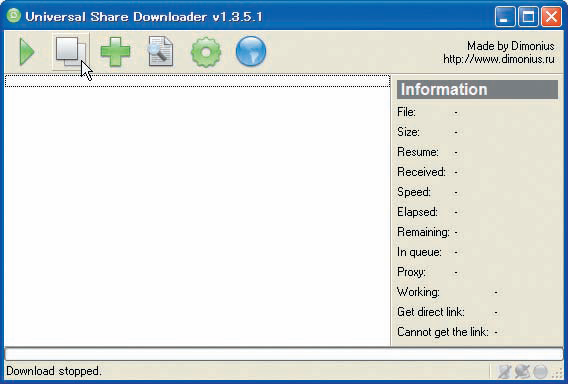Start downloads with the green play arrow

pyautogui.click(x=26, y=52)
